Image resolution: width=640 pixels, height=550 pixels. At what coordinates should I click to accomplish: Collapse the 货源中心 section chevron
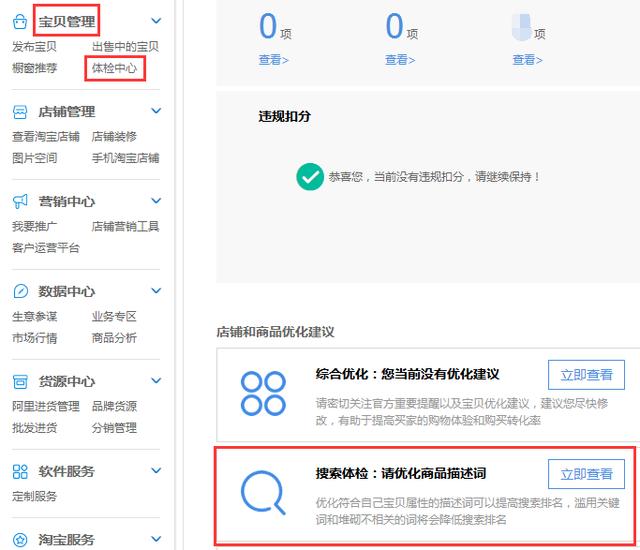pyautogui.click(x=156, y=381)
